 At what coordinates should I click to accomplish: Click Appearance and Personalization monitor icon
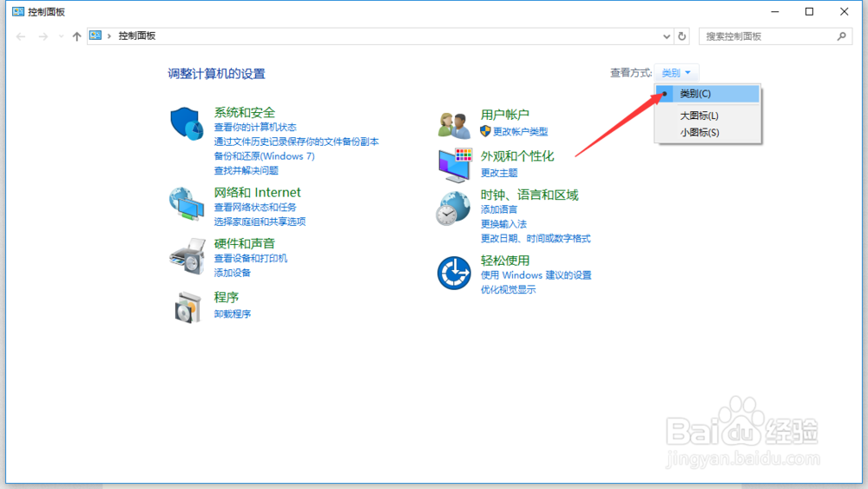point(455,165)
